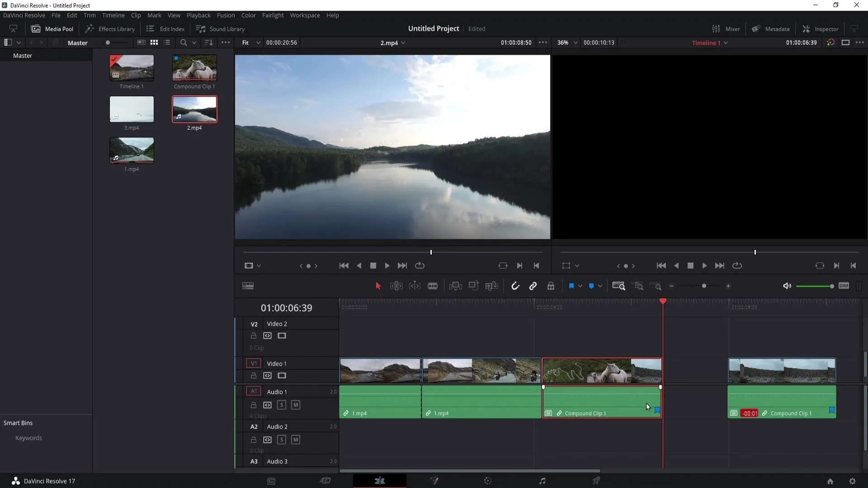Open the Color menu in menu bar
Screen dimensions: 868x488
[x=249, y=15]
